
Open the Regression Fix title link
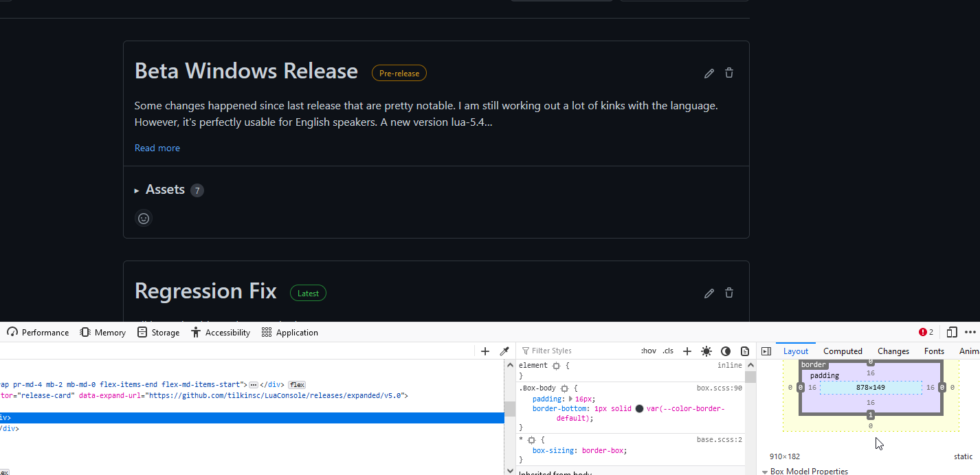tap(205, 291)
